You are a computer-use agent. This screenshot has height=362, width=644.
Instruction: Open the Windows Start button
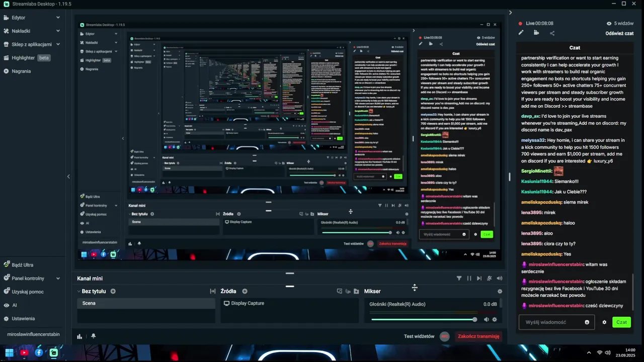click(9, 352)
